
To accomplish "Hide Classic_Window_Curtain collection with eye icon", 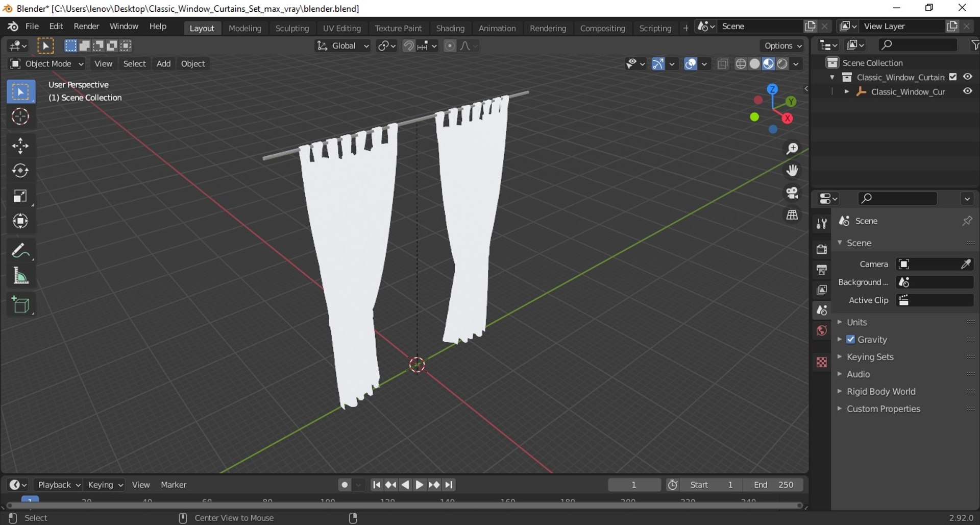I will click(967, 77).
